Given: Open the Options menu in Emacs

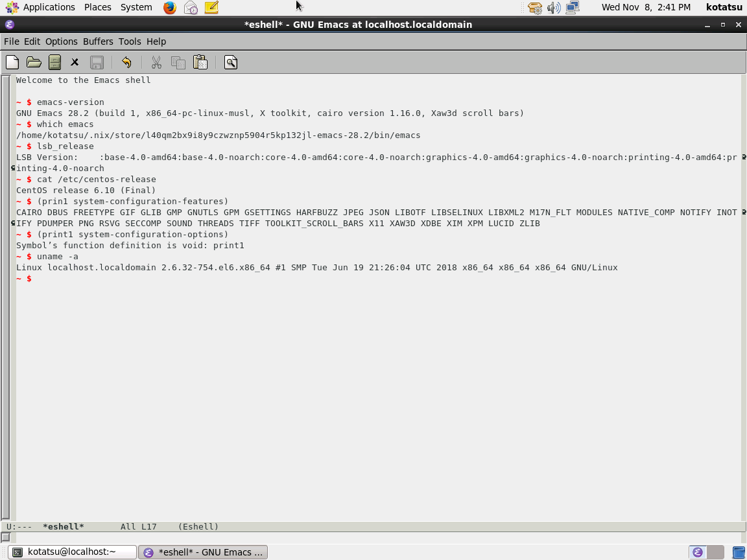Looking at the screenshot, I should (62, 41).
